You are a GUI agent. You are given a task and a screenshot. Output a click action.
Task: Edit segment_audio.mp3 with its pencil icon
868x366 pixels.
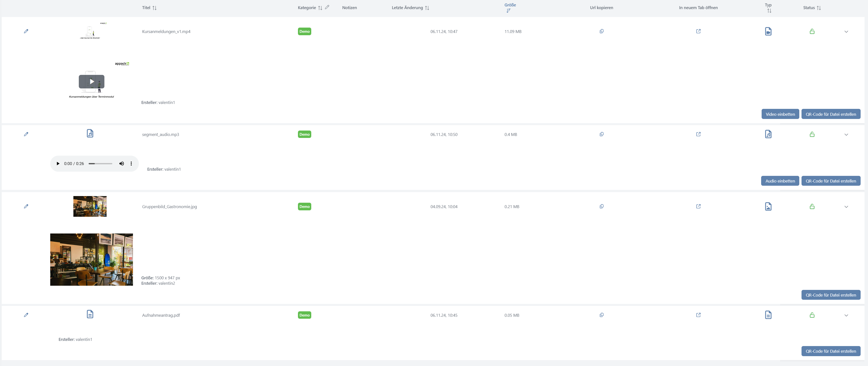26,134
